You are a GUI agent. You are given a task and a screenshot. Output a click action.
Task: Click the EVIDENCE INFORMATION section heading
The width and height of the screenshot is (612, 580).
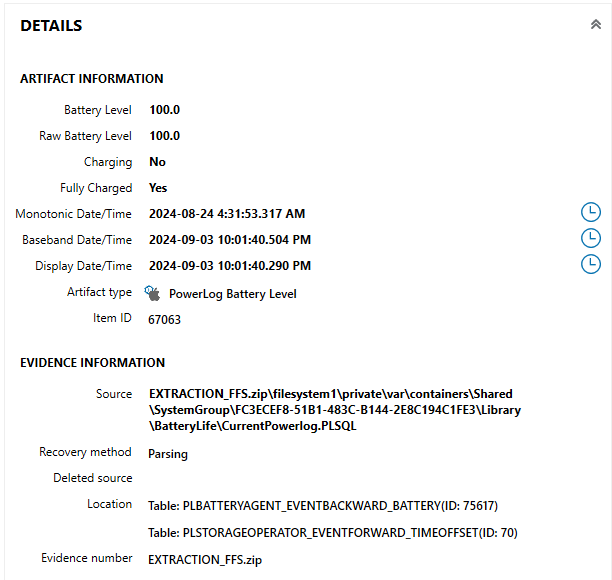tap(93, 363)
